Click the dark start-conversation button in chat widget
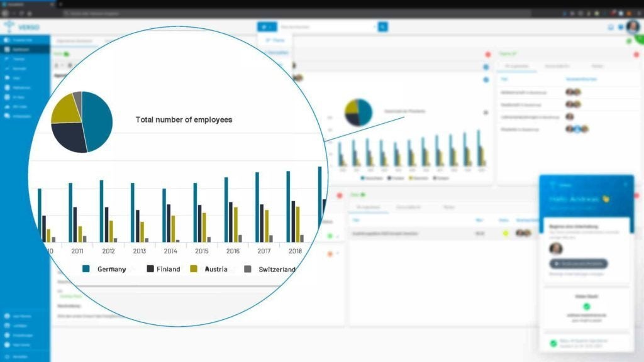644x362 pixels. (x=579, y=263)
